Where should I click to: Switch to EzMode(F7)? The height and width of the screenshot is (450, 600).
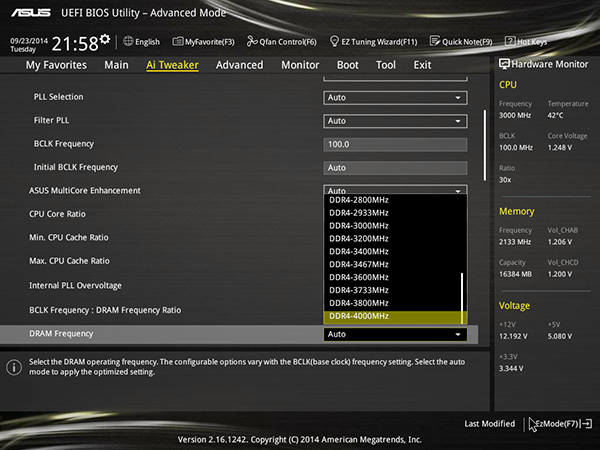pyautogui.click(x=557, y=424)
